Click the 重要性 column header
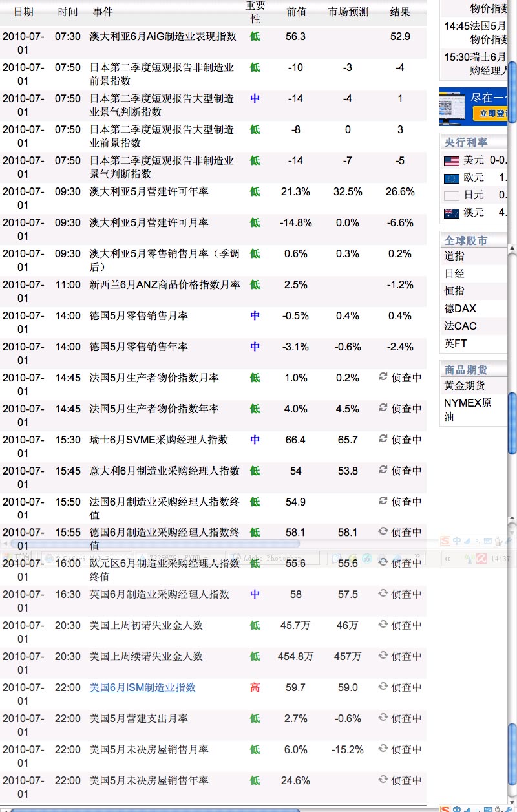The width and height of the screenshot is (517, 812). 255,12
